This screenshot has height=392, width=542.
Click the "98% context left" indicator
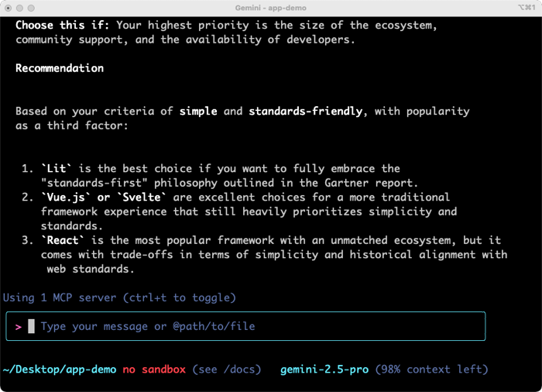pos(431,370)
